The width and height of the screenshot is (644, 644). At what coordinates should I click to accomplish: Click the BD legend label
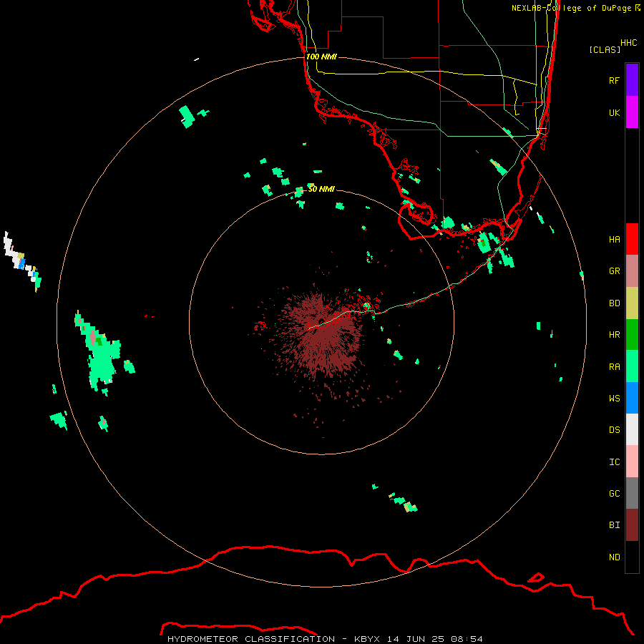click(x=614, y=303)
